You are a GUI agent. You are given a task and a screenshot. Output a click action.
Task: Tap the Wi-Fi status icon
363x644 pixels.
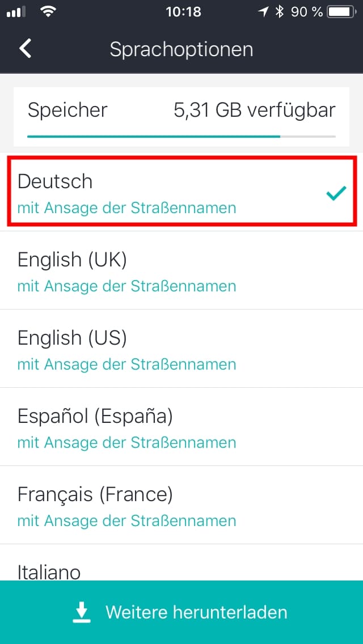(49, 12)
